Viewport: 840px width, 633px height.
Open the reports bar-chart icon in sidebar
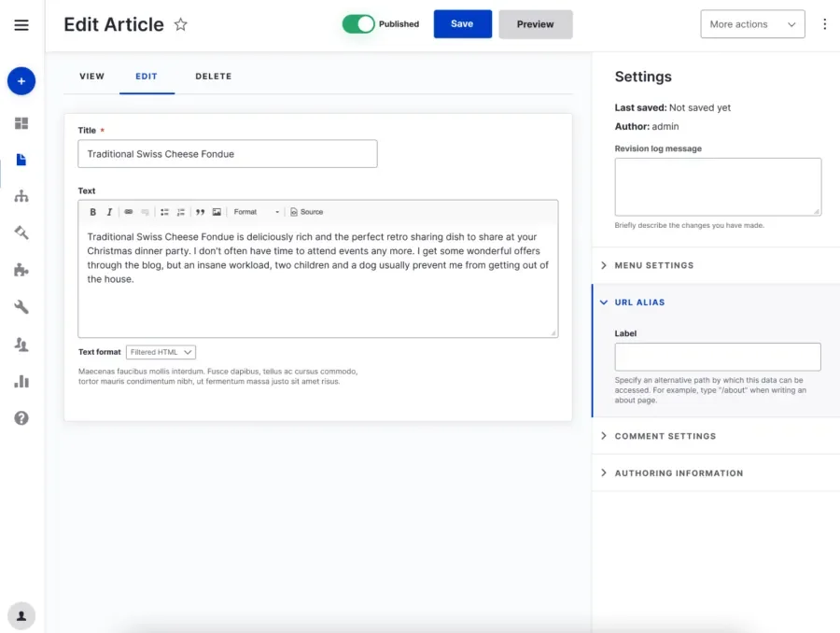pos(21,381)
